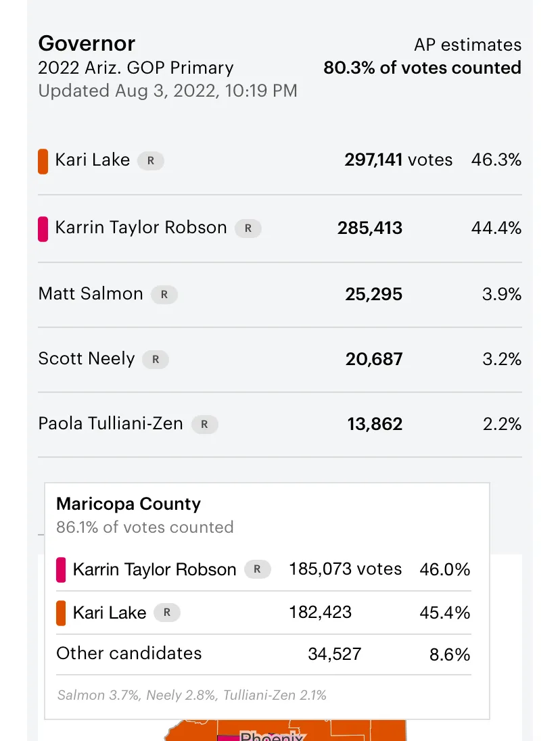
Task: Click the R badge beside Paola Tulliani-Zen
Action: [205, 425]
